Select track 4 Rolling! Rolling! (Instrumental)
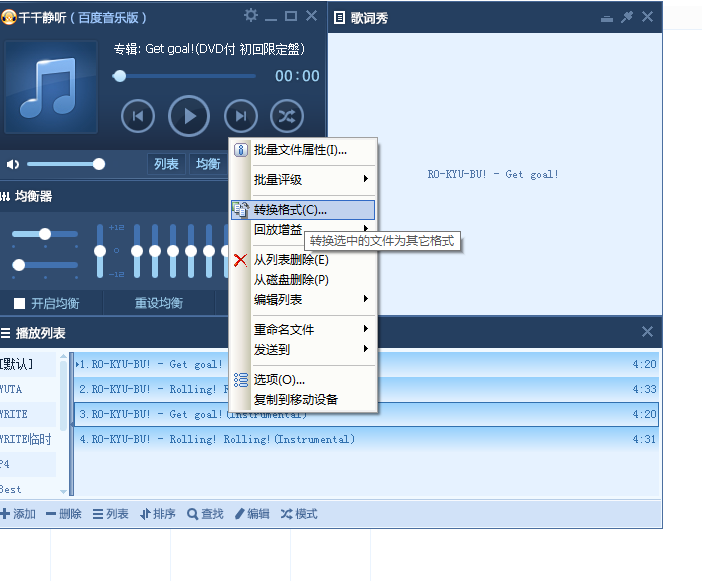Image resolution: width=702 pixels, height=581 pixels. tap(366, 439)
